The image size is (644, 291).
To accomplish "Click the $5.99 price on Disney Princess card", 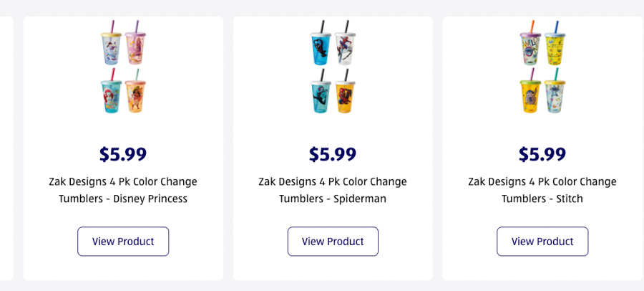I will tap(123, 154).
